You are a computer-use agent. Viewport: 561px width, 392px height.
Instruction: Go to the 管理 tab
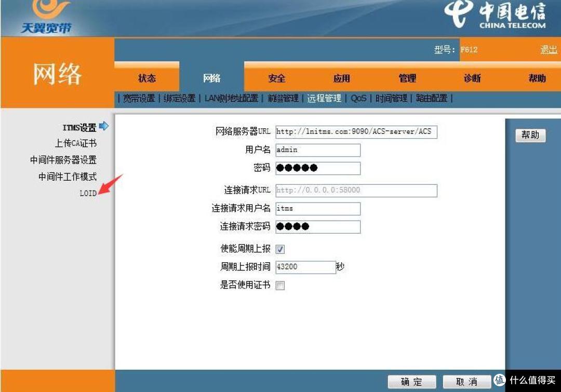(x=407, y=78)
